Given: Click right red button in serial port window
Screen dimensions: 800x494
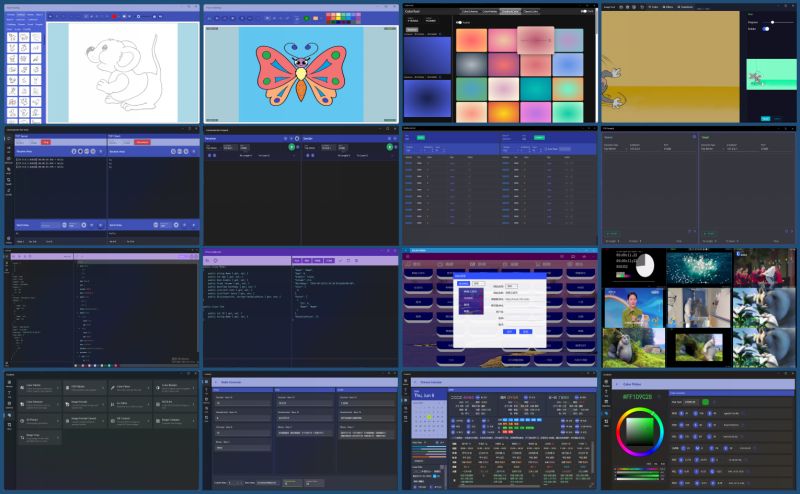Looking at the screenshot, I should 142,142.
